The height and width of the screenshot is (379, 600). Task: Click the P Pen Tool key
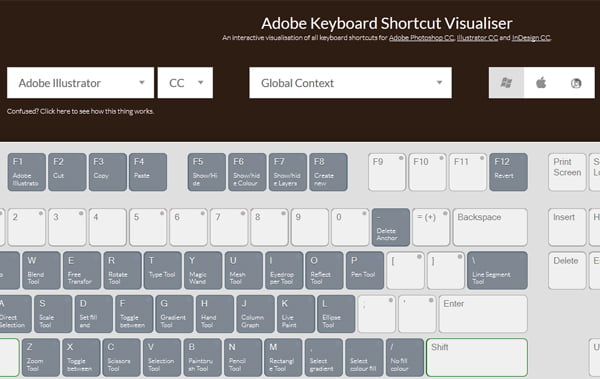[365, 270]
